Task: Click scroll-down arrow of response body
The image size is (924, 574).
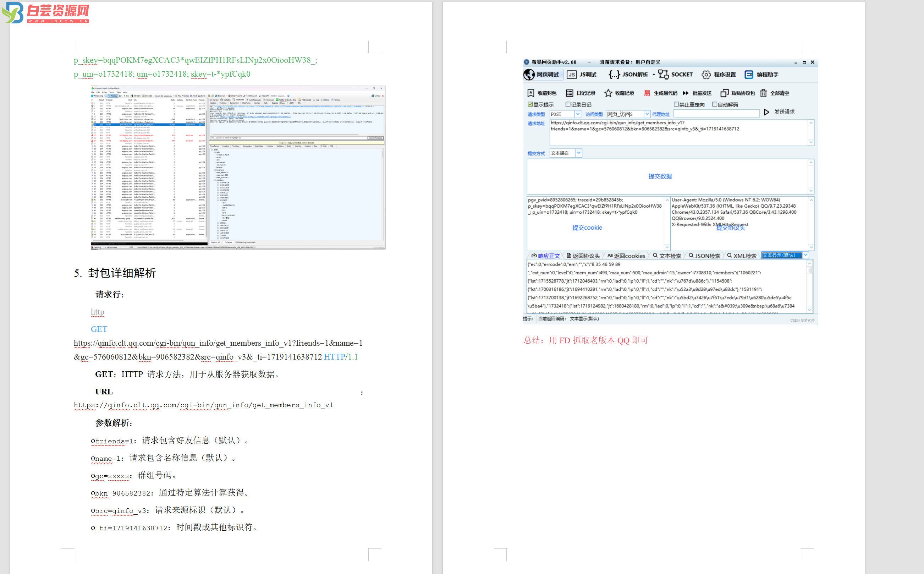Action: pyautogui.click(x=809, y=310)
